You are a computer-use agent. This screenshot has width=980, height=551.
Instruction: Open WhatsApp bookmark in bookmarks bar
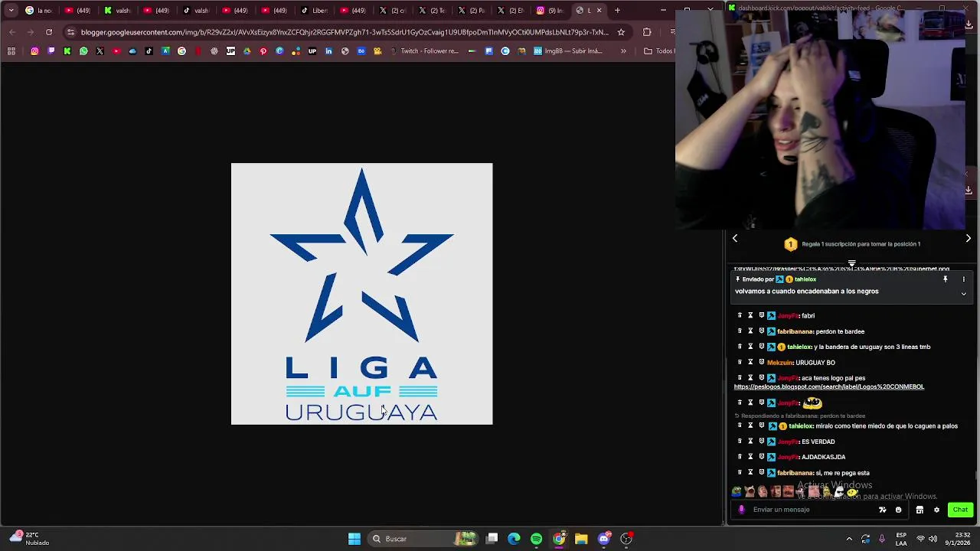[83, 51]
